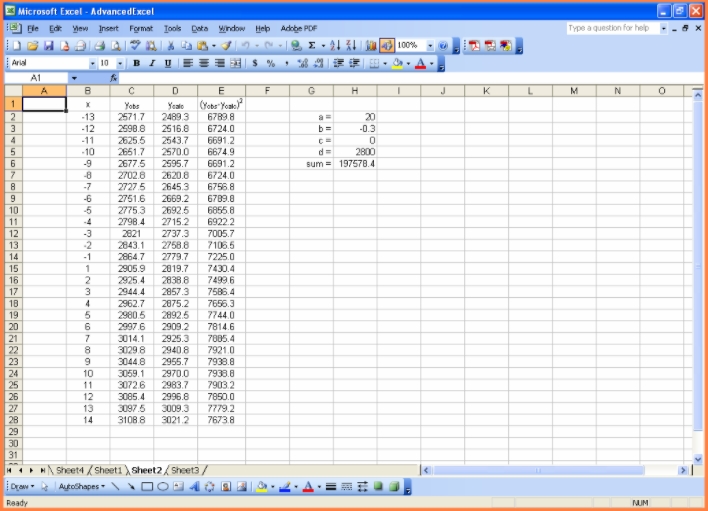Open the font size dropdown

tap(121, 63)
